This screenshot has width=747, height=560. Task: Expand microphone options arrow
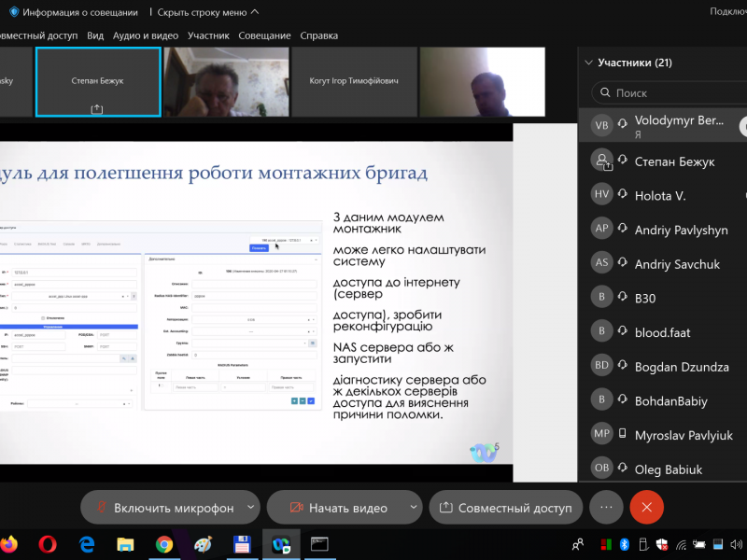coord(249,508)
